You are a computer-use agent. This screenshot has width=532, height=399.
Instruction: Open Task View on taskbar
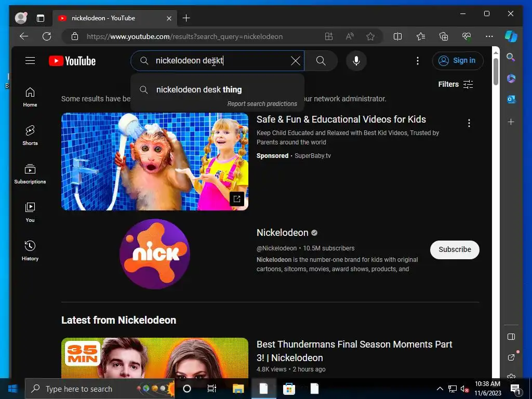(x=212, y=389)
